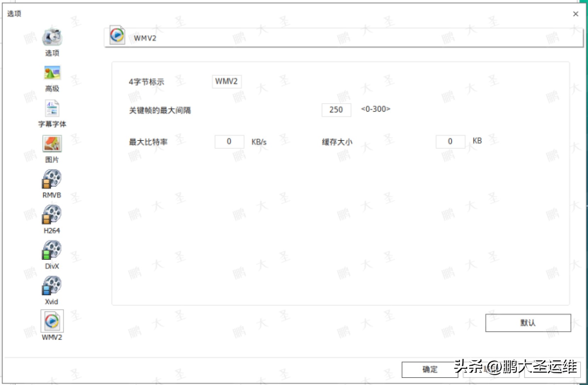This screenshot has width=588, height=385.
Task: Select the RMVB codec icon
Action: [x=52, y=179]
